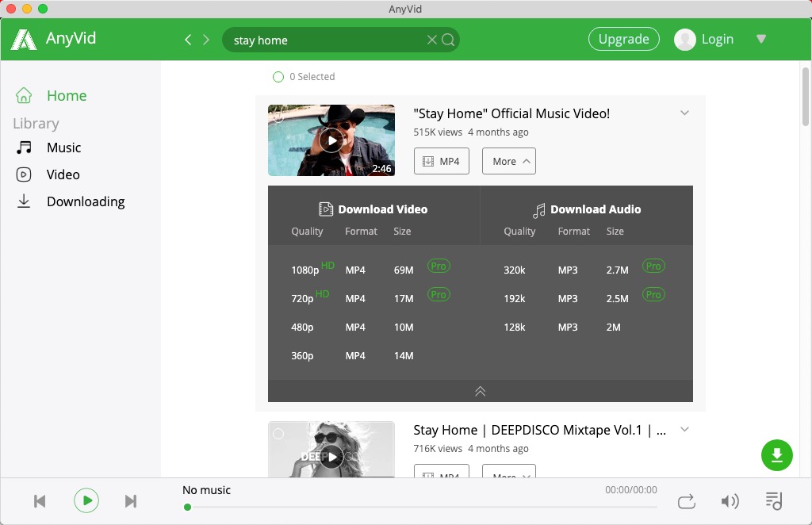Clear the search field text
The height and width of the screenshot is (525, 812).
click(431, 40)
